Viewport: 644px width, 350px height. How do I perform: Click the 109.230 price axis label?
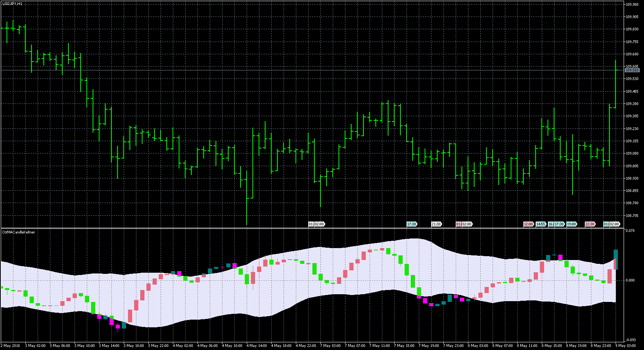pos(632,129)
